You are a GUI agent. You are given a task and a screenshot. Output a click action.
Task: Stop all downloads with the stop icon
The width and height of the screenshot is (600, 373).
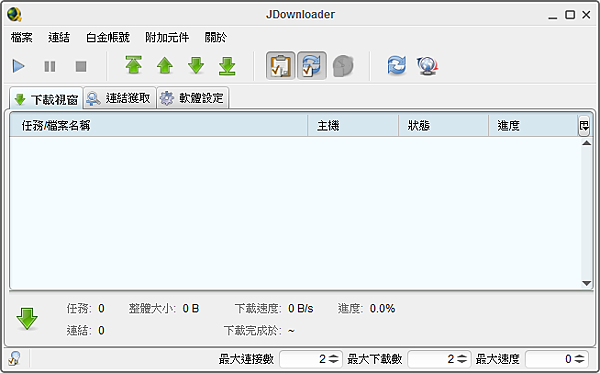coord(81,66)
